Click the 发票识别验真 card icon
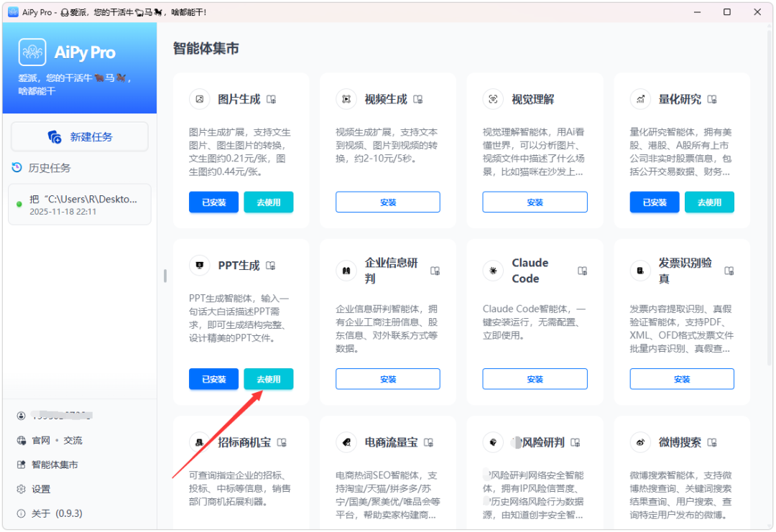This screenshot has height=532, width=776. pos(640,271)
